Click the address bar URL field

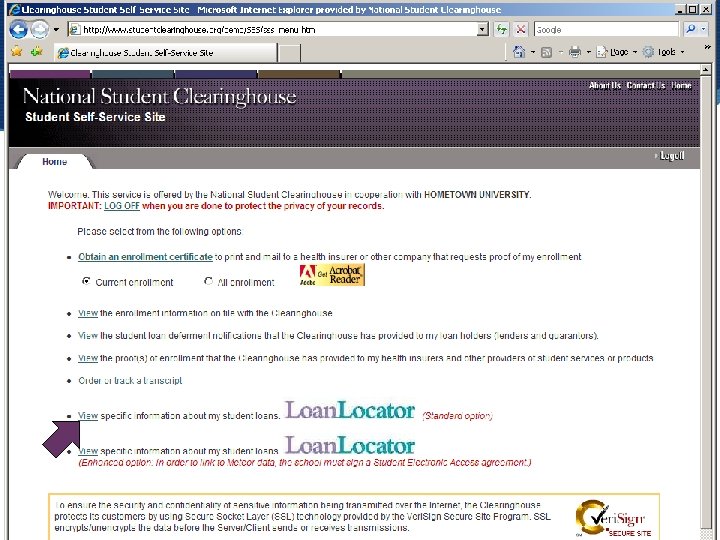coord(278,30)
